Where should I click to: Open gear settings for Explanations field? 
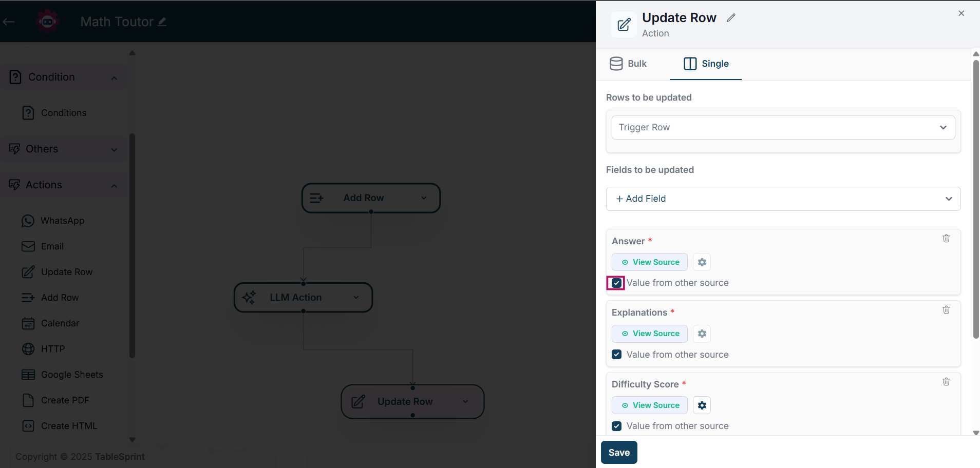(x=702, y=334)
